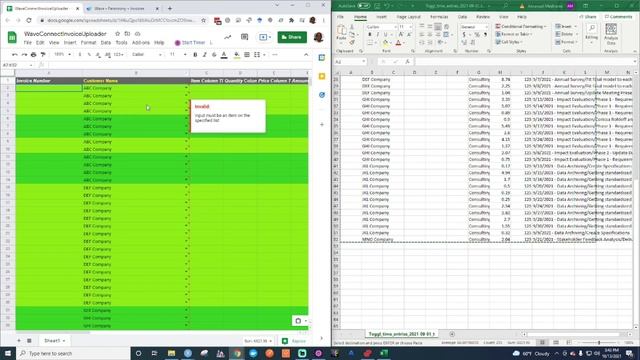
Task: Star the WaveConnectInvoiceUploader document
Action: [118, 34]
